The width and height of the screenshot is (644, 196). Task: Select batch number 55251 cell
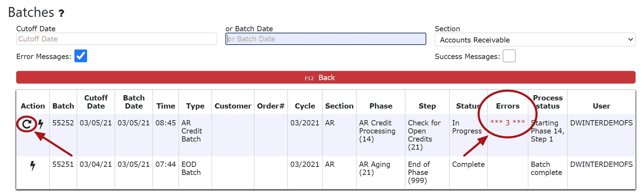pos(63,164)
